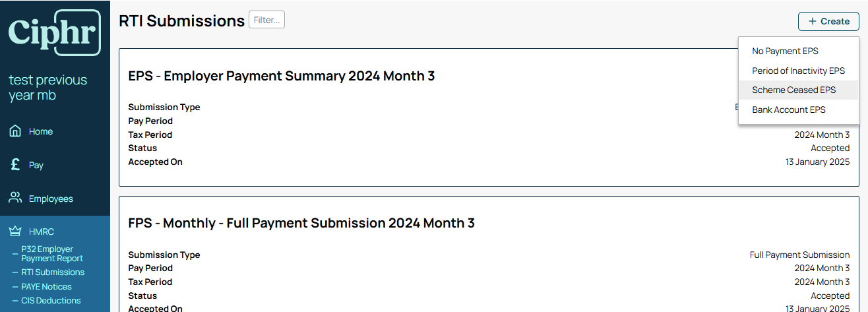Go to RTI Submissions sidebar link
Image resolution: width=868 pixels, height=312 pixels.
tap(53, 272)
